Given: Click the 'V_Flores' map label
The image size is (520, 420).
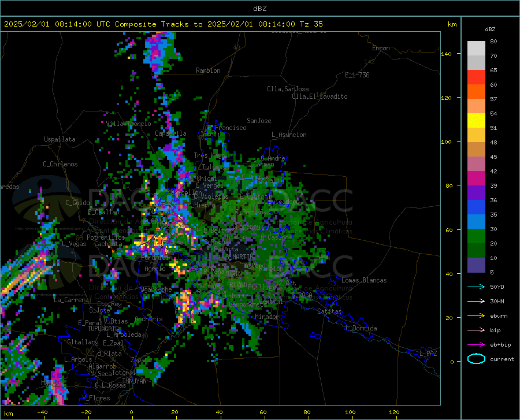Looking at the screenshot, I should 96,398.
